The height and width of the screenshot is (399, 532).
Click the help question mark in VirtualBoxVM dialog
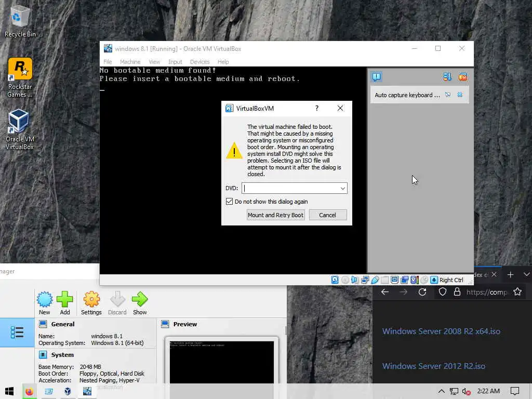coord(317,108)
